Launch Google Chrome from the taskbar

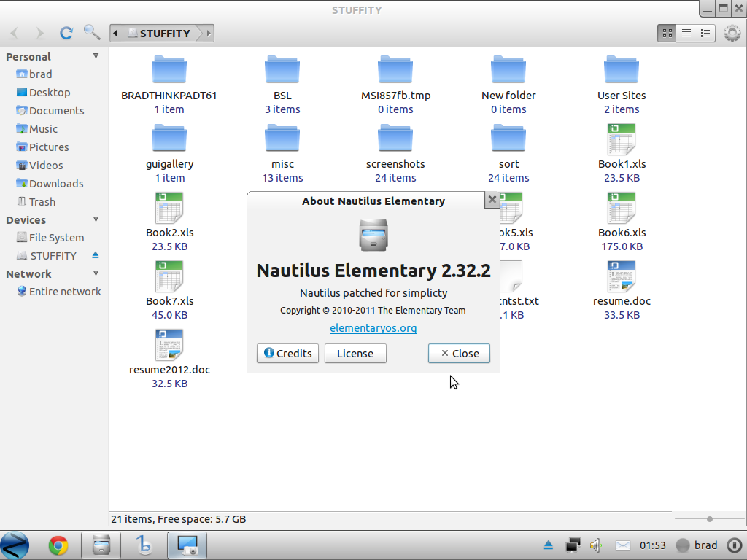click(58, 545)
